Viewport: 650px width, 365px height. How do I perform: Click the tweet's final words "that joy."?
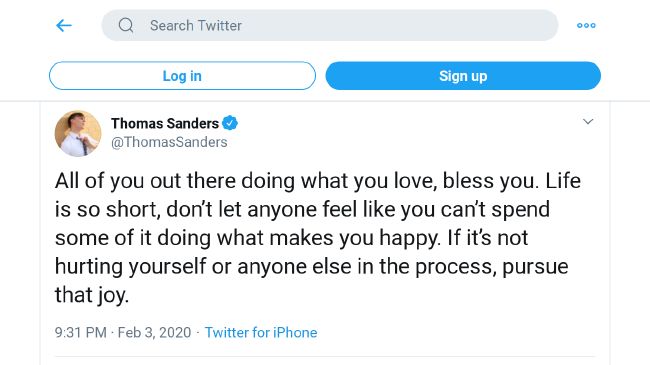point(92,296)
